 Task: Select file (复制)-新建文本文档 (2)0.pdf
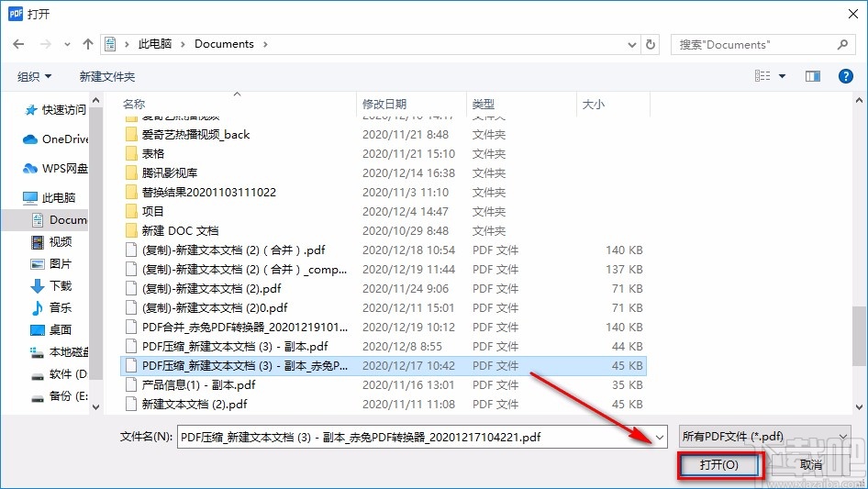215,308
